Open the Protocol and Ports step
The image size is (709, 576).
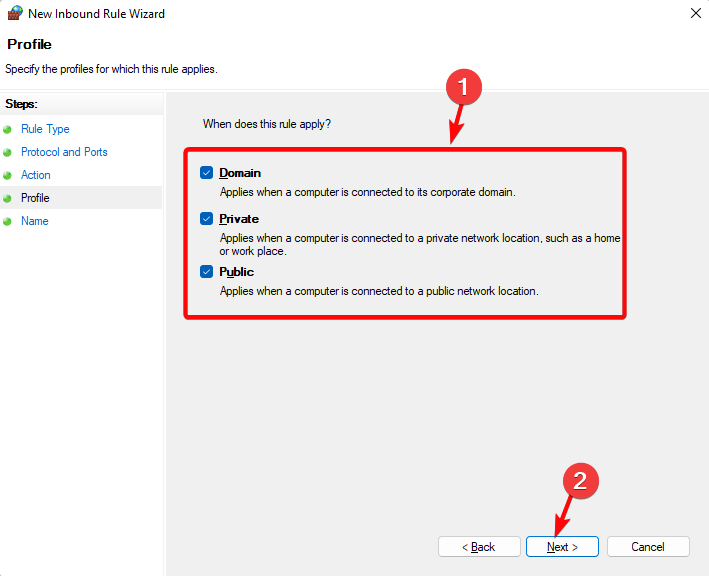tap(64, 152)
